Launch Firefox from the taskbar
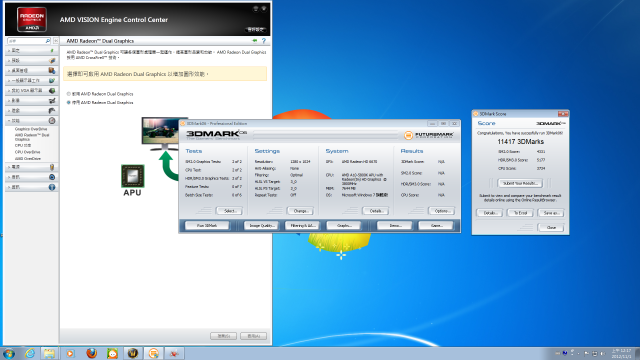 (x=91, y=353)
